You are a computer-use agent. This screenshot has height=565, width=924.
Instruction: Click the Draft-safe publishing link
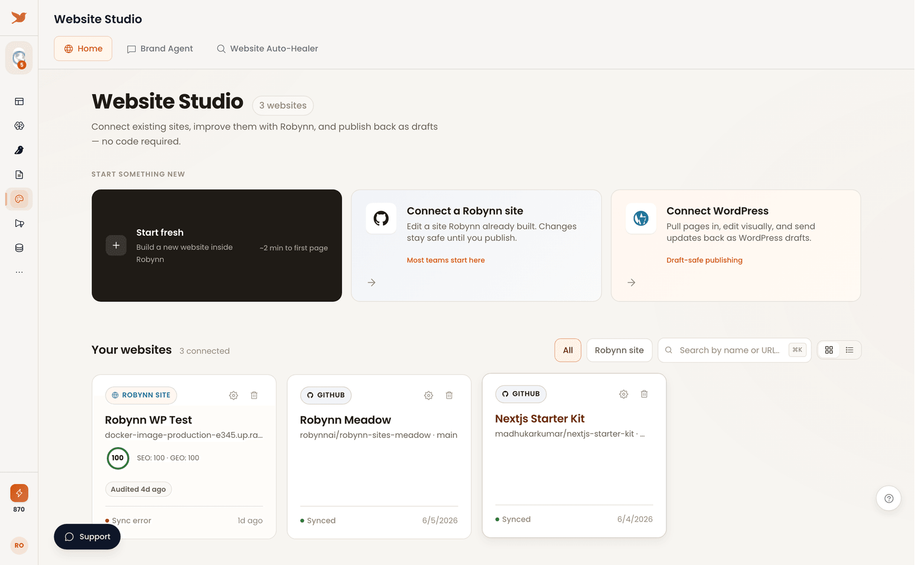[x=705, y=260]
